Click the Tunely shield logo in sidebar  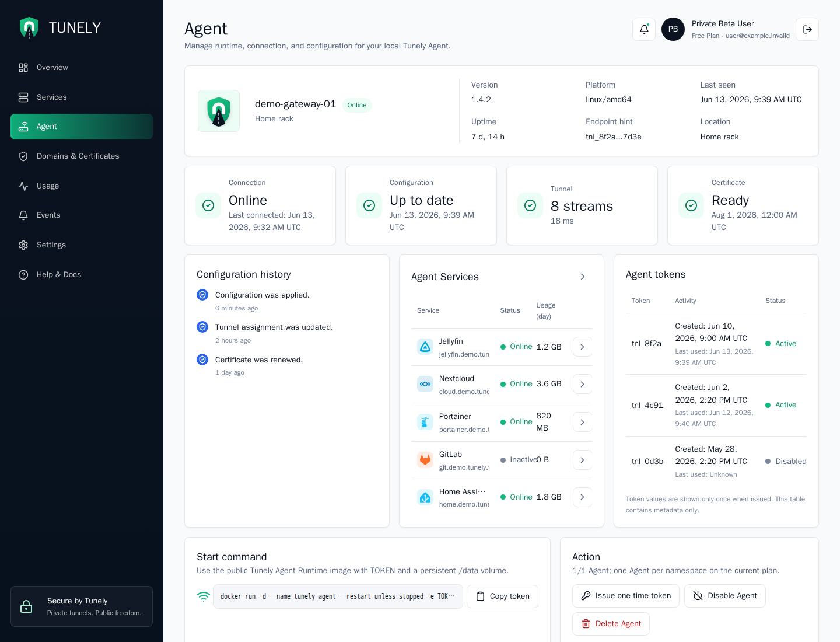(x=29, y=27)
